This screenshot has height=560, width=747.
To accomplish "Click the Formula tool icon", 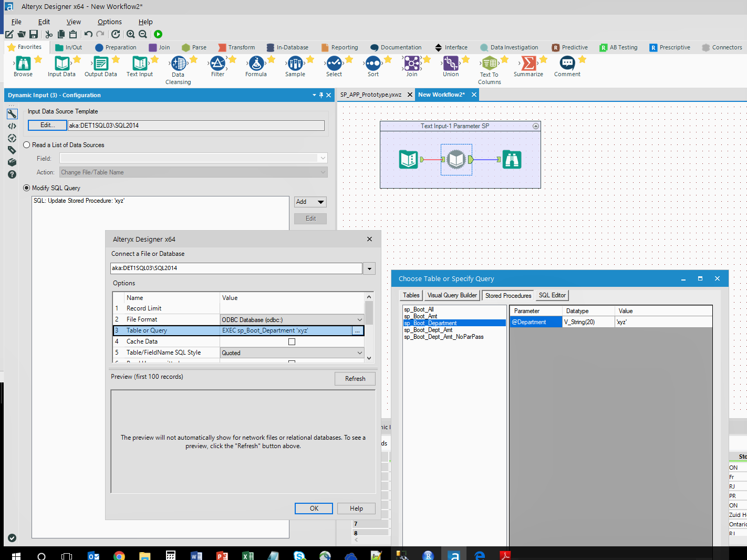I will (256, 64).
